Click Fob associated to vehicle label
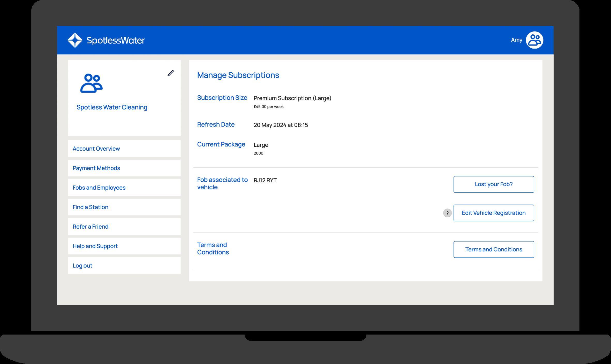Image resolution: width=611 pixels, height=364 pixels. point(222,183)
